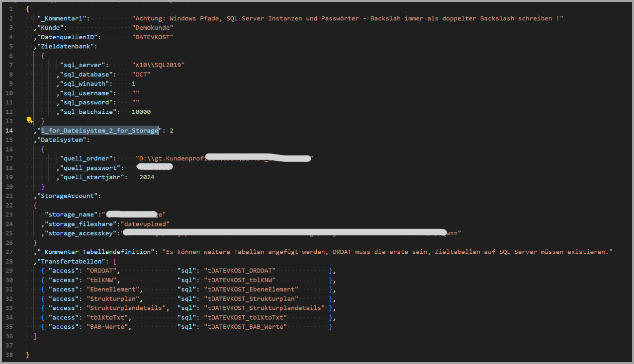Click the "tDATEVKOST_Strukturplandetails" string

(264, 308)
